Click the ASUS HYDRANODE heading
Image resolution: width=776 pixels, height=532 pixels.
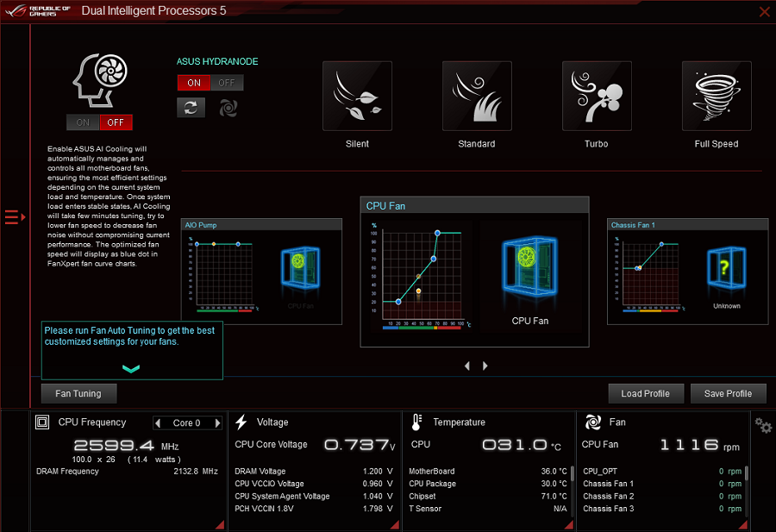click(x=217, y=61)
